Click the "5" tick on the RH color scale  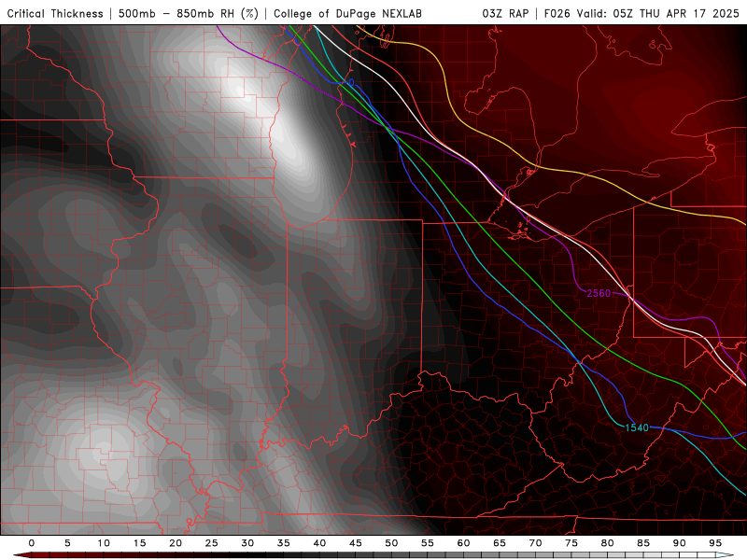(67, 543)
